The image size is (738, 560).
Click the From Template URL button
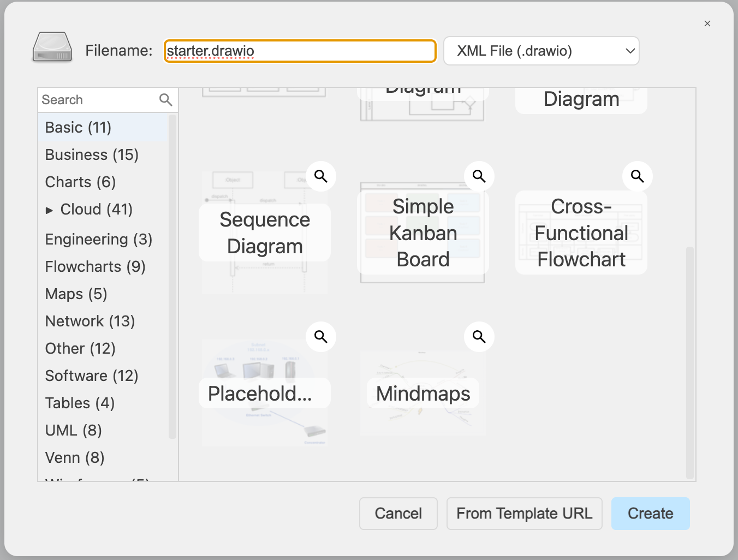[524, 514]
